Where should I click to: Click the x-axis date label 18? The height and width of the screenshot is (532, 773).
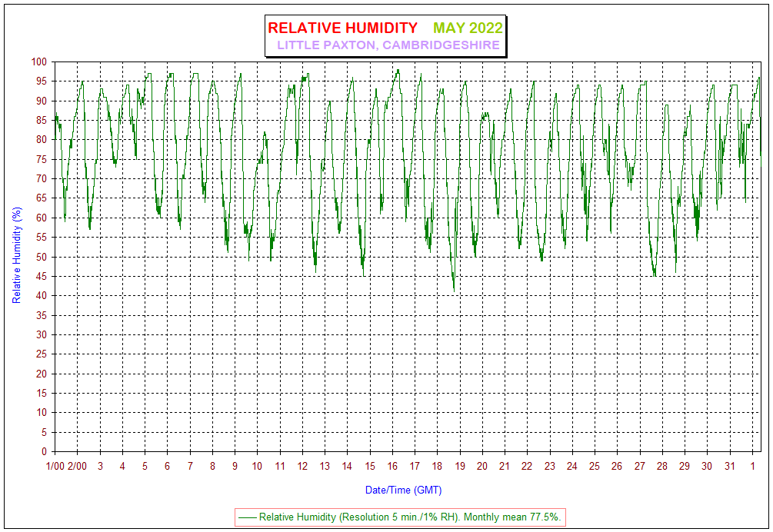(x=438, y=466)
